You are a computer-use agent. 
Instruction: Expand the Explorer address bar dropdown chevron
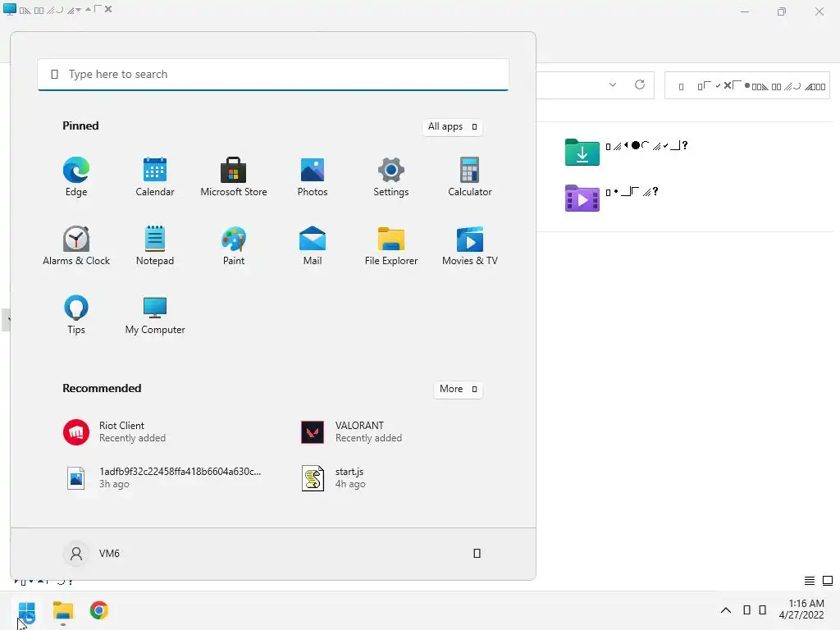tap(613, 84)
